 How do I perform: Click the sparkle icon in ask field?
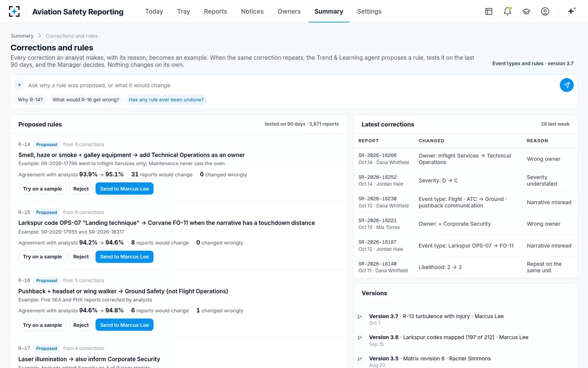19,85
